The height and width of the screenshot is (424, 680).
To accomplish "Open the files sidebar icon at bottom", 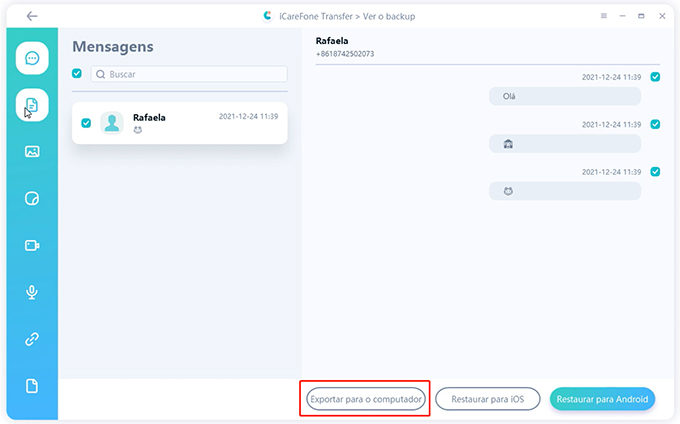I will [x=32, y=386].
